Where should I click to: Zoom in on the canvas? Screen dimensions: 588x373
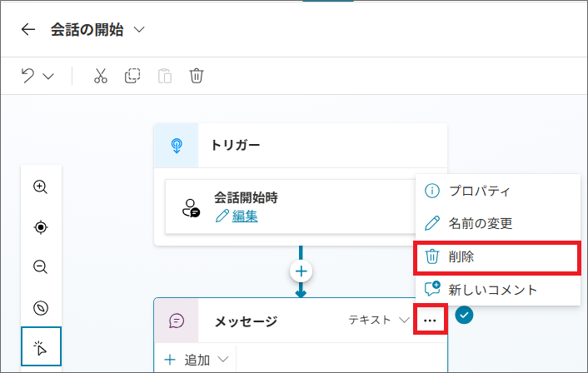pyautogui.click(x=40, y=186)
